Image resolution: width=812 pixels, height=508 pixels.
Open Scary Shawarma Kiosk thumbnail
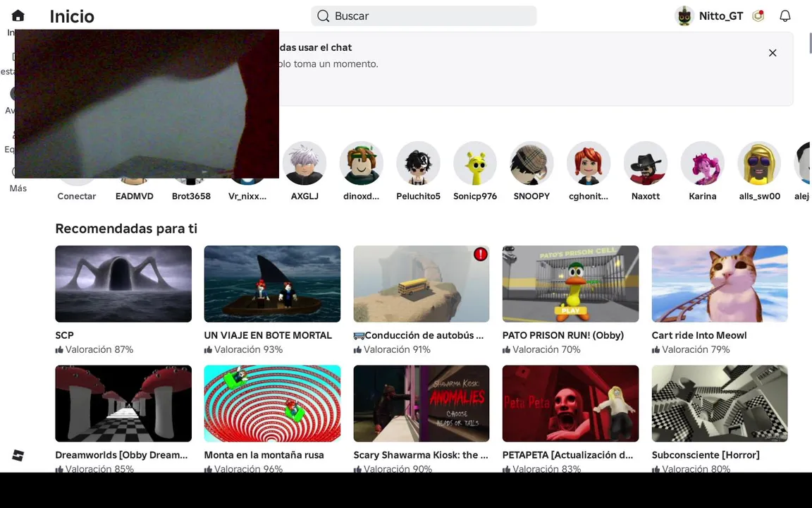422,404
